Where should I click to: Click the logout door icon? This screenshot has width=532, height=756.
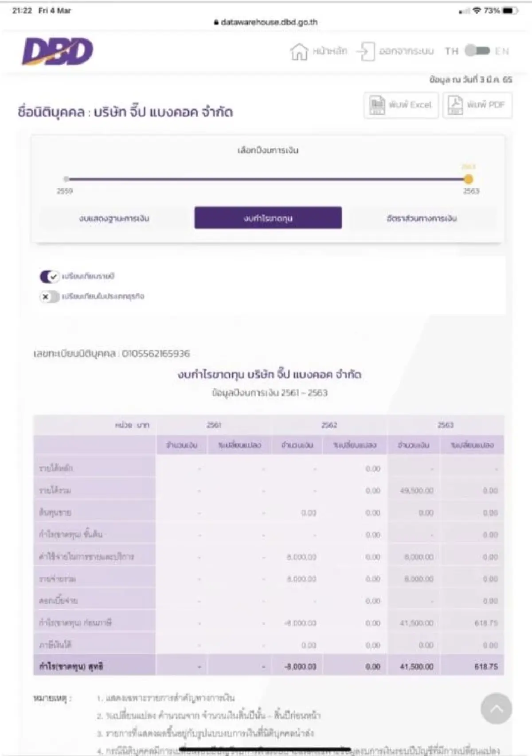coord(365,51)
